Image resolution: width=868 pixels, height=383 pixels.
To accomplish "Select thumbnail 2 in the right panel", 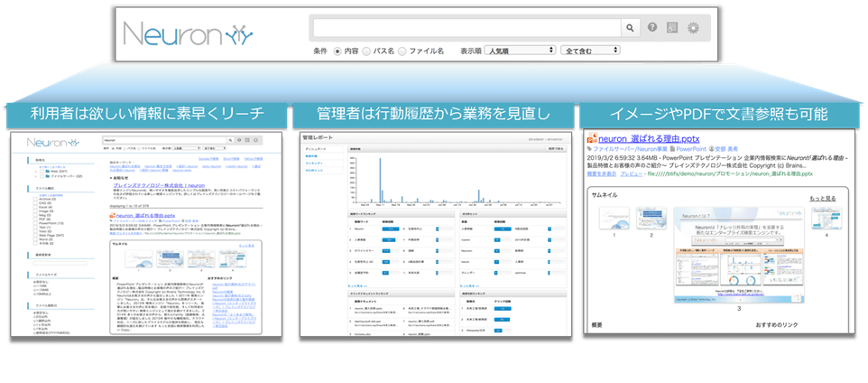I will pyautogui.click(x=651, y=219).
